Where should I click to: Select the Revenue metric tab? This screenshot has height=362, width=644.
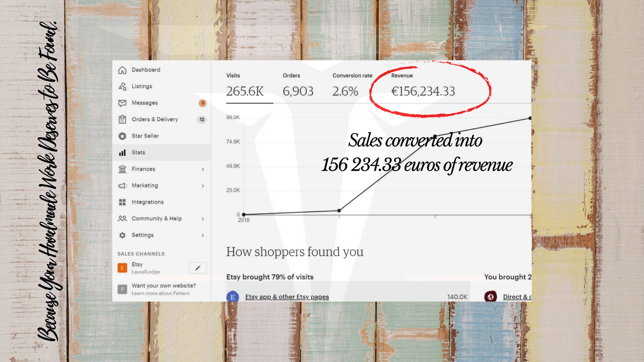click(423, 86)
